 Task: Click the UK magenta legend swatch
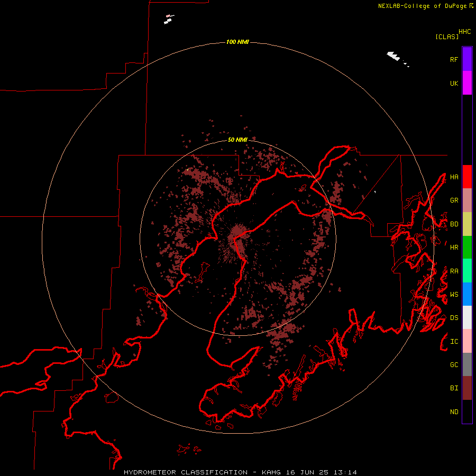tap(467, 83)
